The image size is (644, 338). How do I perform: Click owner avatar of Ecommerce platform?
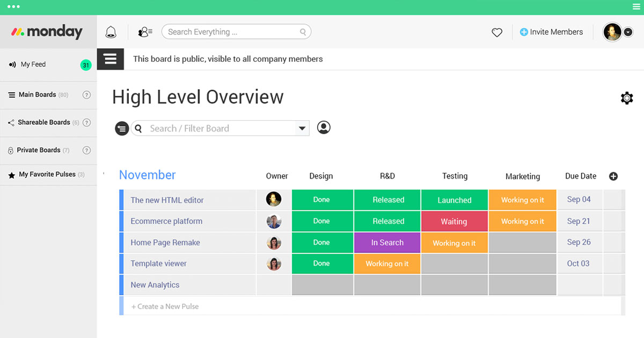point(274,221)
